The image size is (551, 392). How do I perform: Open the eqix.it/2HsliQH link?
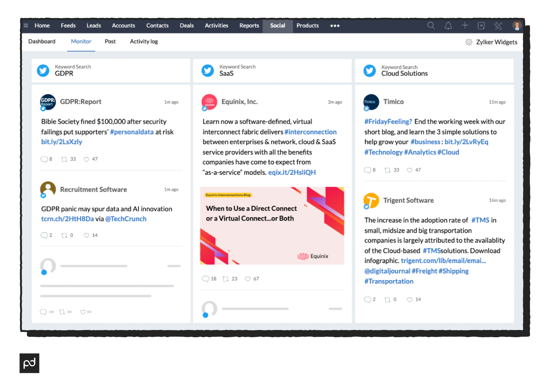(292, 173)
